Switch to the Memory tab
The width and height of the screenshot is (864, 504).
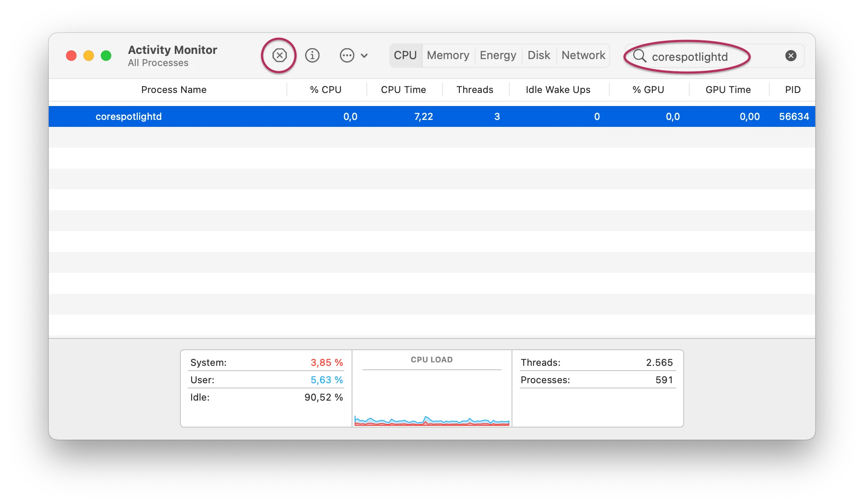pos(448,55)
